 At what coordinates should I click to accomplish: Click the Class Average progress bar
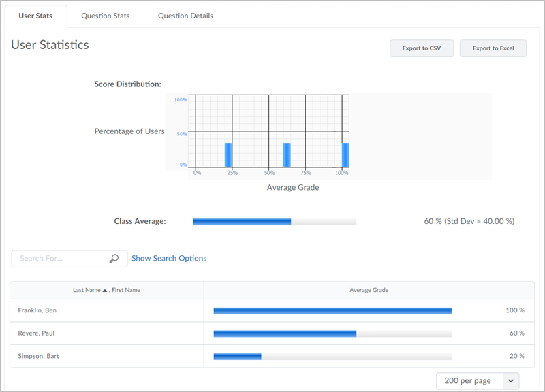click(x=275, y=222)
